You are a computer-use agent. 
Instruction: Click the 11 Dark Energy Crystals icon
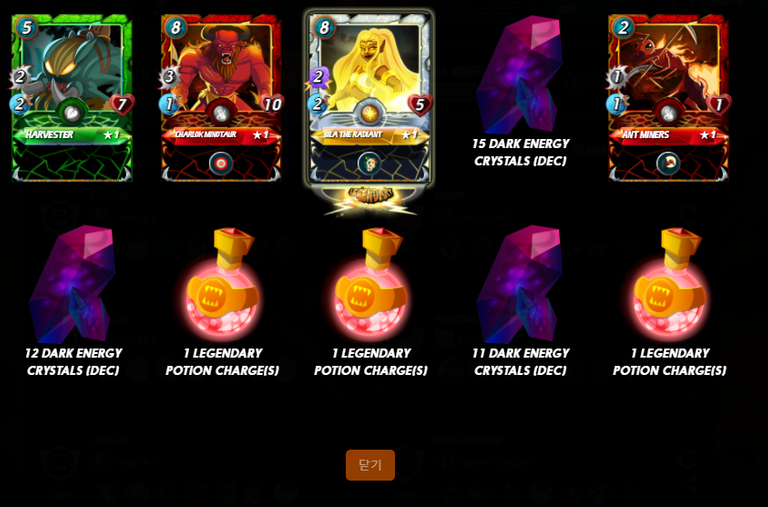[x=520, y=283]
